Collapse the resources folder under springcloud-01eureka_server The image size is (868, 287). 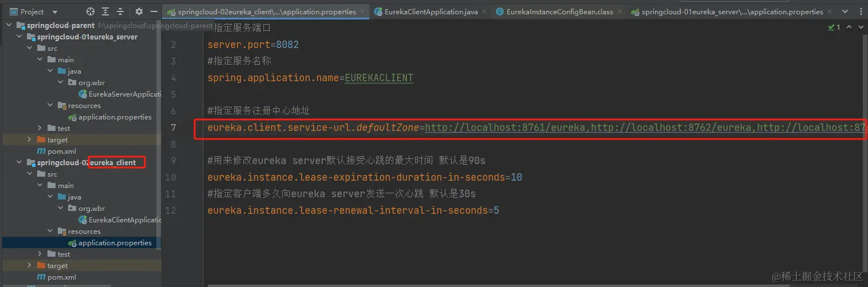click(50, 106)
